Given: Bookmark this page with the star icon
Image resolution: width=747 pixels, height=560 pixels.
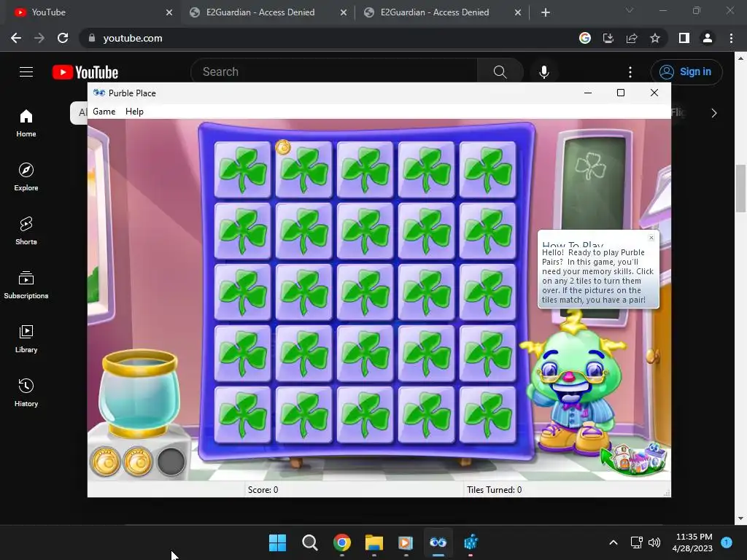Looking at the screenshot, I should click(655, 38).
